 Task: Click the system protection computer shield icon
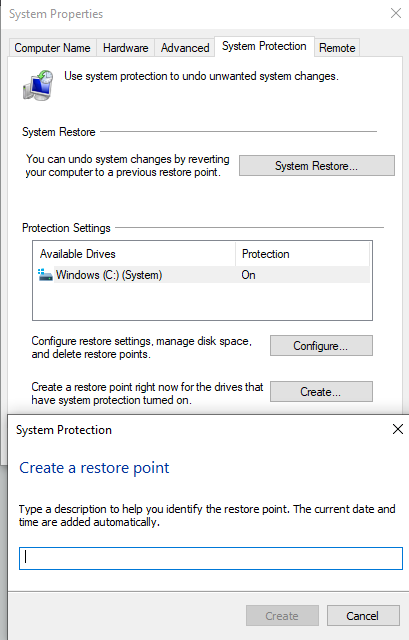pyautogui.click(x=38, y=85)
